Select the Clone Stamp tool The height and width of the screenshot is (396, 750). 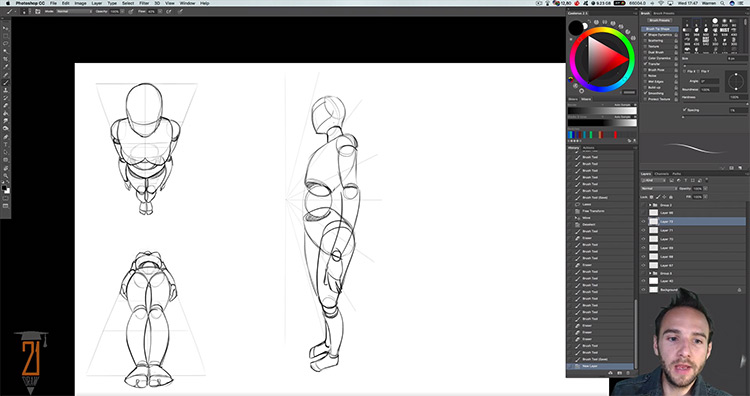pos(6,90)
